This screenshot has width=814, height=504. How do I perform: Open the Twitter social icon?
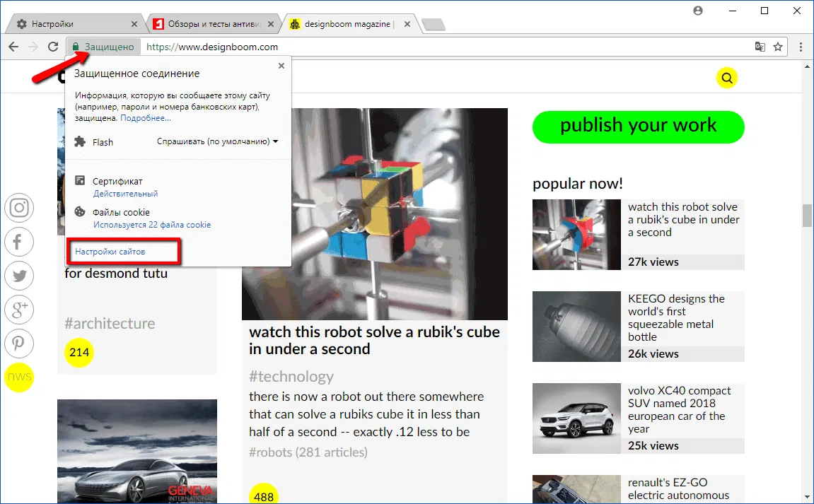19,276
